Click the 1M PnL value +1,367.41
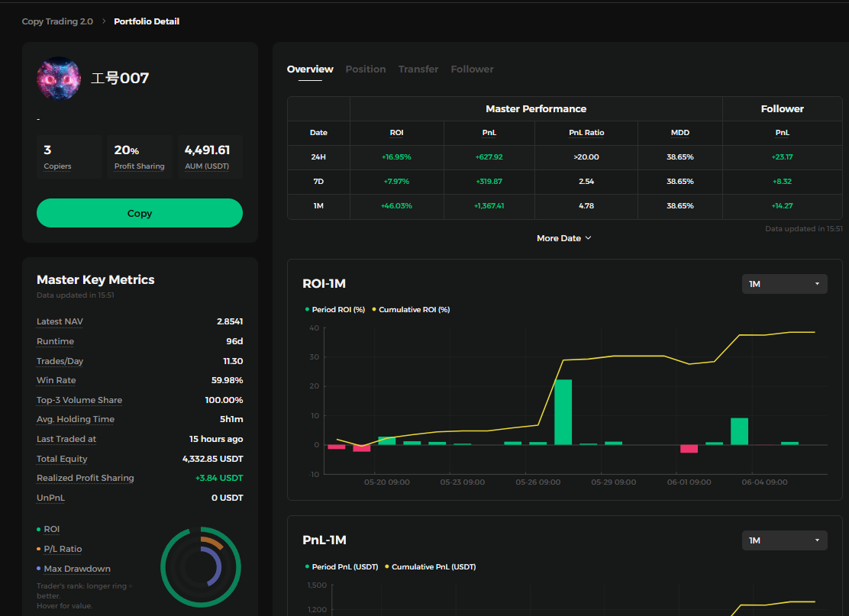This screenshot has height=616, width=849. [x=489, y=205]
